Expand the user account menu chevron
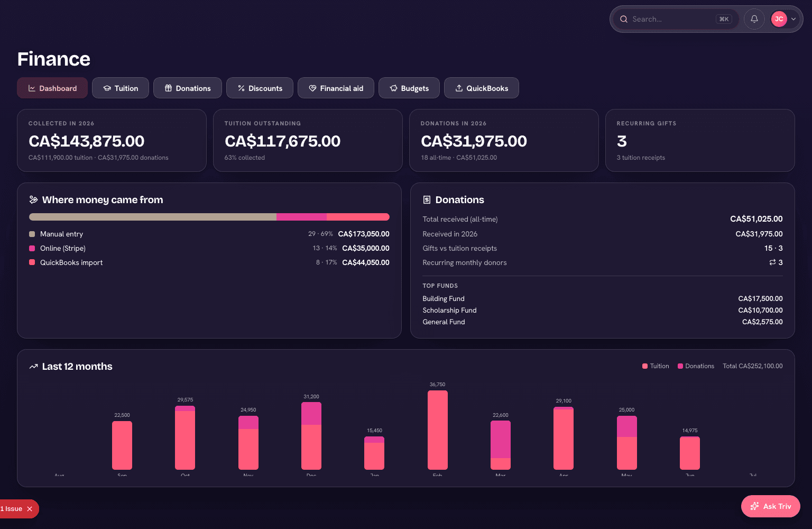 pyautogui.click(x=793, y=19)
